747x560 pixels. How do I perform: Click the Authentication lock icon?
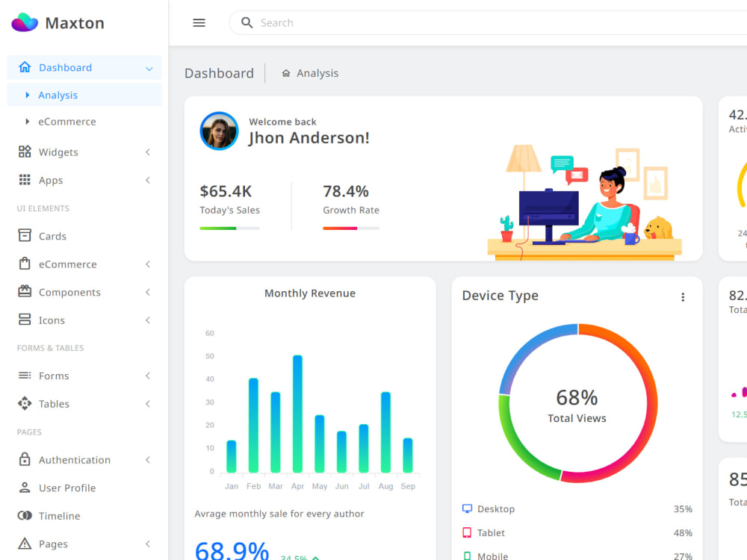[x=25, y=459]
